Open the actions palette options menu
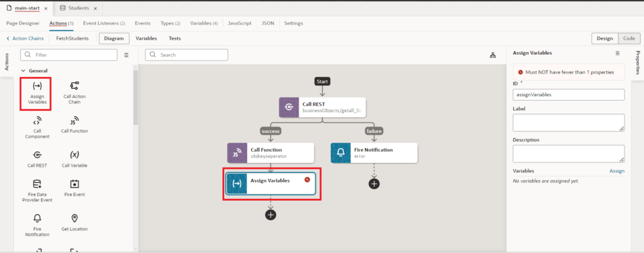This screenshot has width=644, height=253. [x=126, y=55]
